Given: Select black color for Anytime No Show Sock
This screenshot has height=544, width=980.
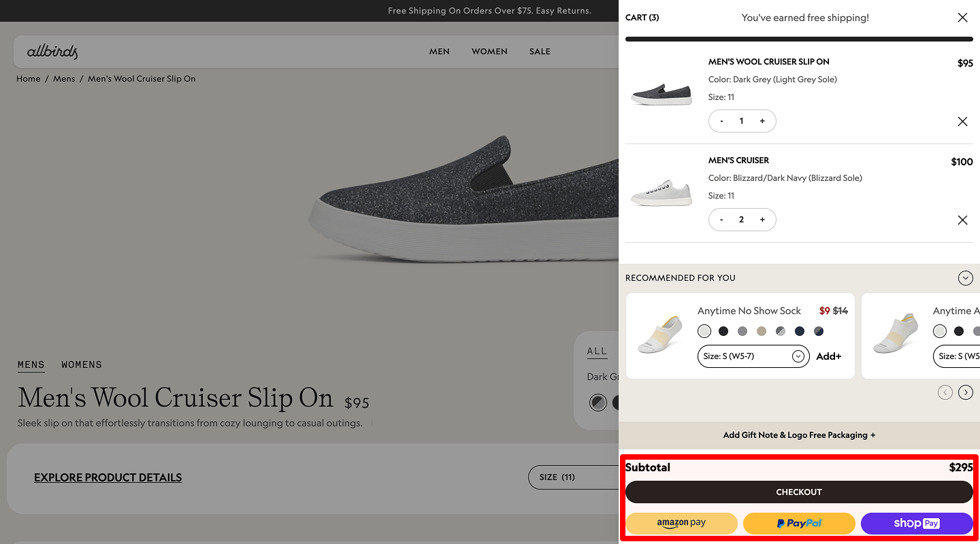Looking at the screenshot, I should (x=723, y=331).
